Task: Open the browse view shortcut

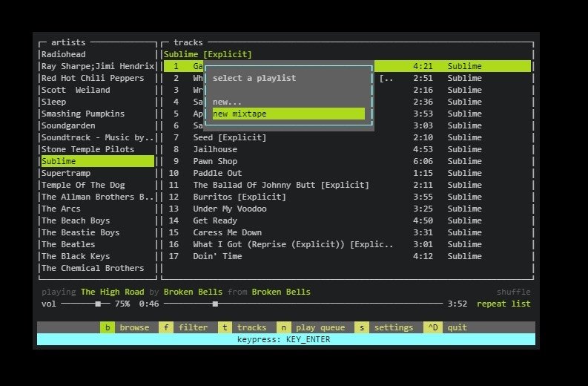Action: tap(125, 327)
